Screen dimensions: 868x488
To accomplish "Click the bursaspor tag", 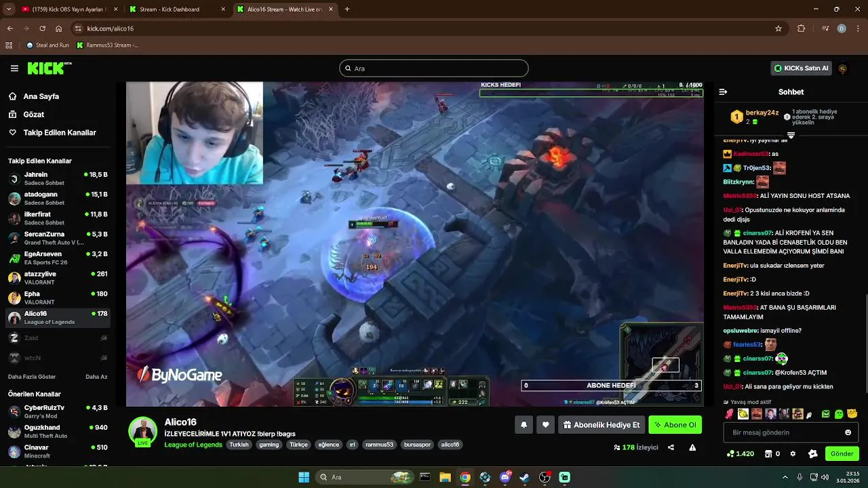I will pos(418,445).
